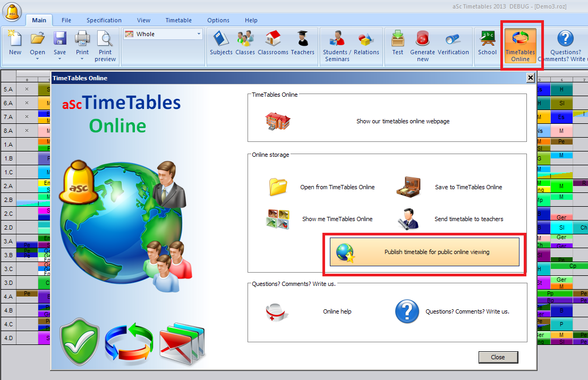
Task: Click the yellow folder icon
Action: (278, 187)
